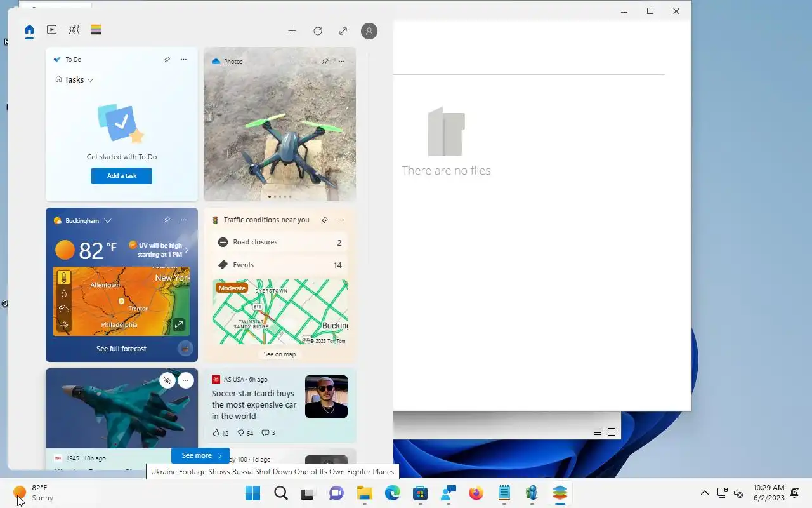Click the See more button
This screenshot has width=812, height=508.
point(200,455)
